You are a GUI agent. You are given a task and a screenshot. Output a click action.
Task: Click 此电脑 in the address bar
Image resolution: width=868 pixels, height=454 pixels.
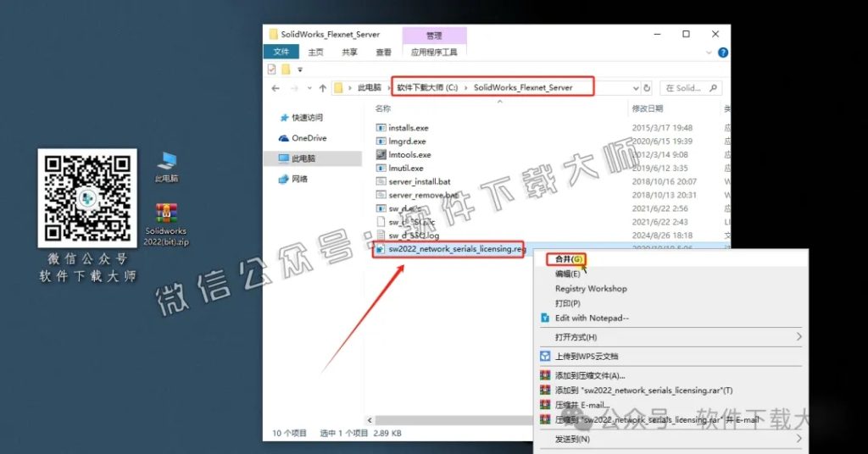click(370, 87)
